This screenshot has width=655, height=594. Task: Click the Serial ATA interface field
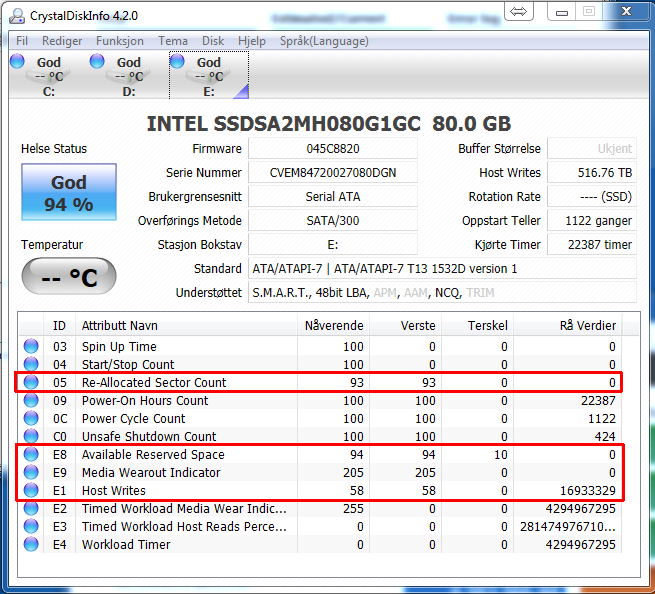click(x=333, y=197)
